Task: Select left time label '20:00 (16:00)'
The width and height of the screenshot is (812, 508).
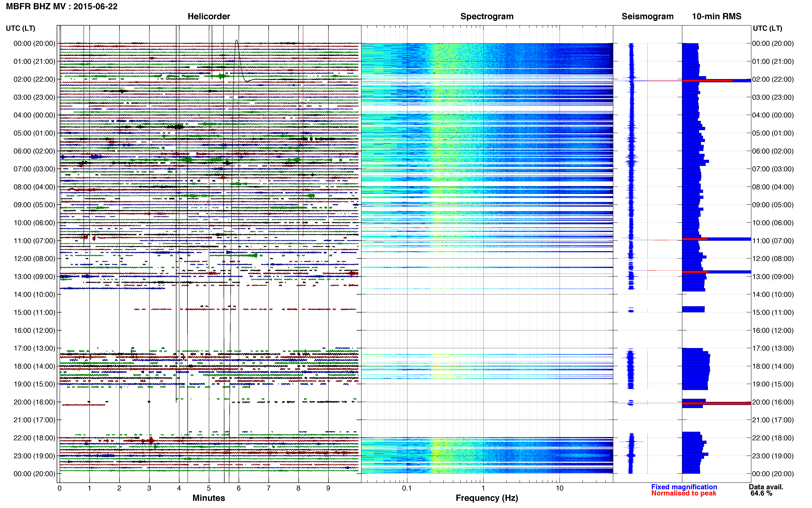Action: click(x=34, y=402)
